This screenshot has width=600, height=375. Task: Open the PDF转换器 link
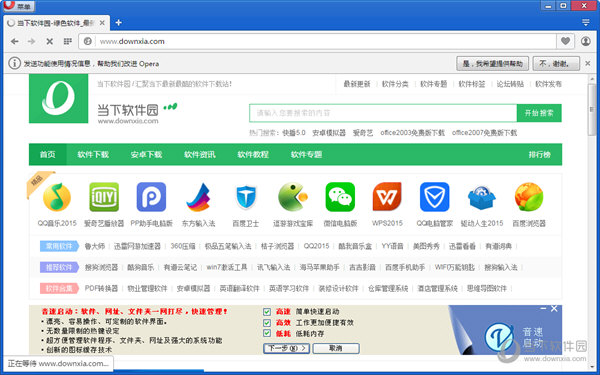[101, 289]
